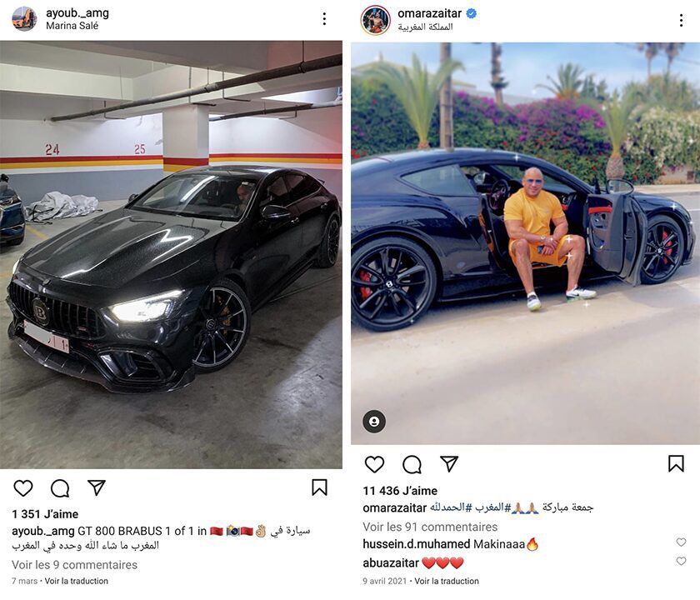Like the omarazaitar post with heart icon
The image size is (700, 600).
(374, 464)
